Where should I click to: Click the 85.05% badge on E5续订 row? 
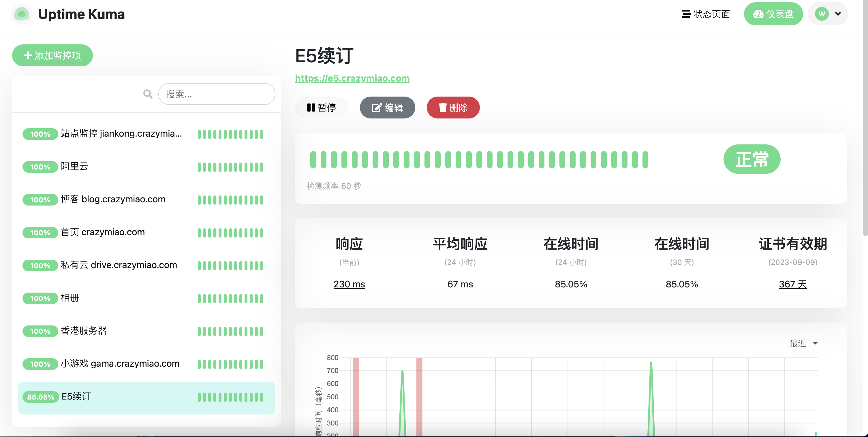point(40,397)
